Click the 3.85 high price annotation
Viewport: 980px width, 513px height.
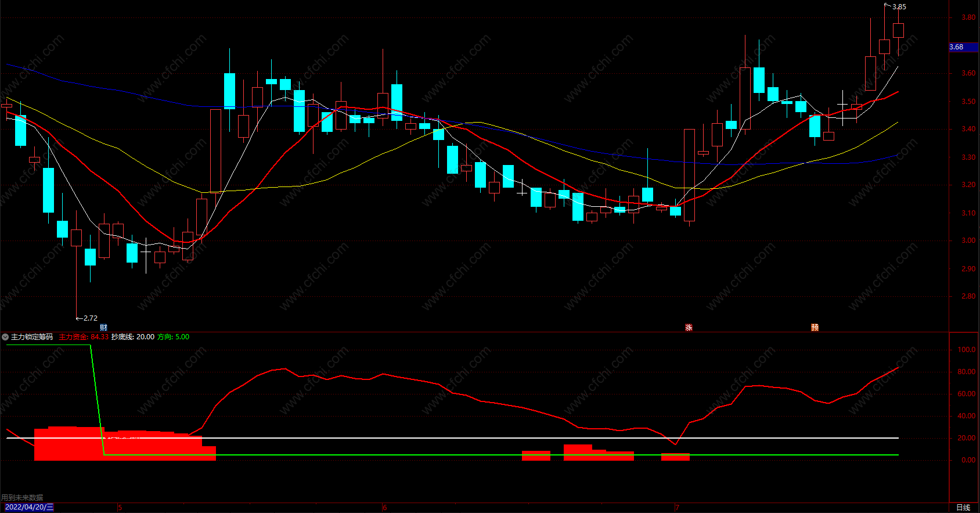point(899,7)
